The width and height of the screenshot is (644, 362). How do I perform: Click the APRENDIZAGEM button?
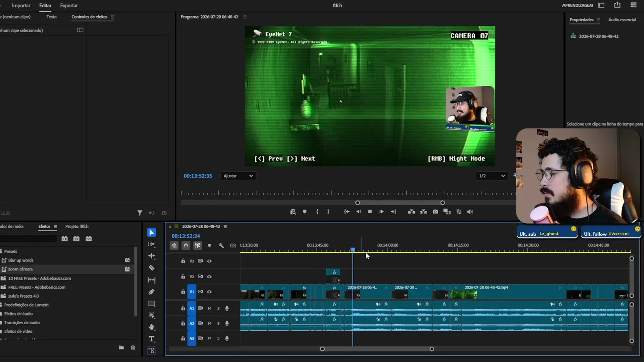coord(578,5)
